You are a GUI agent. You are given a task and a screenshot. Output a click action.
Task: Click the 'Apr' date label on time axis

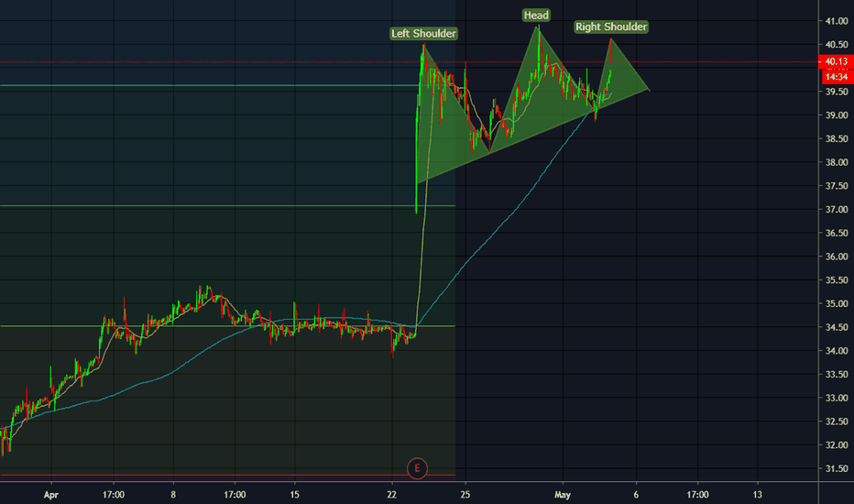[x=50, y=495]
